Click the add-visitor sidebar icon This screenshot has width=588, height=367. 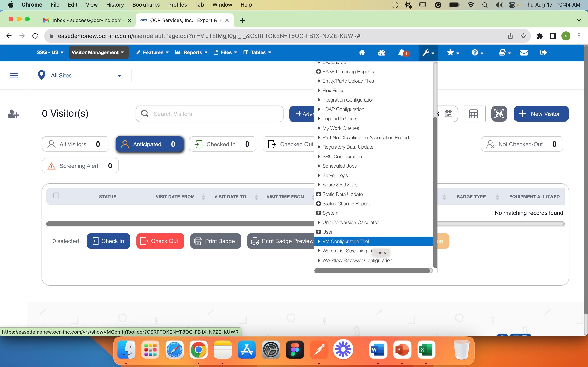pos(13,114)
